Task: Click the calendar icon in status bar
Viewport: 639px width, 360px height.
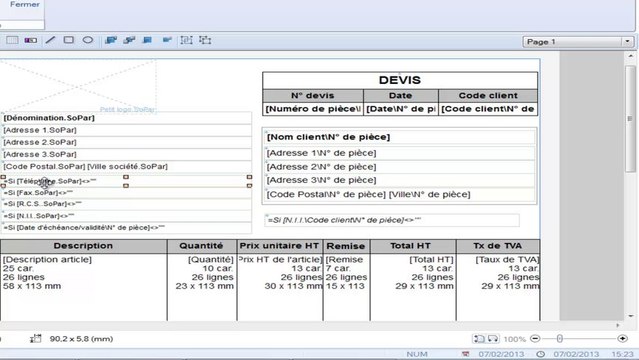Action: tap(465, 354)
